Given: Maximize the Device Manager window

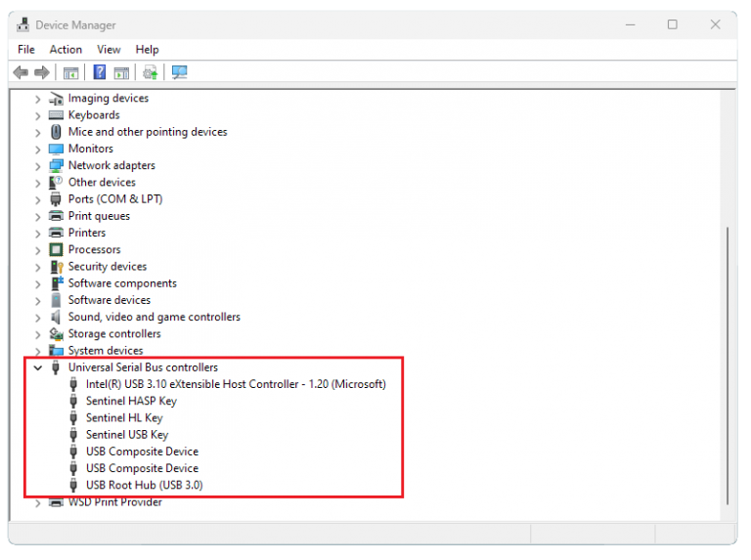Looking at the screenshot, I should click(673, 24).
